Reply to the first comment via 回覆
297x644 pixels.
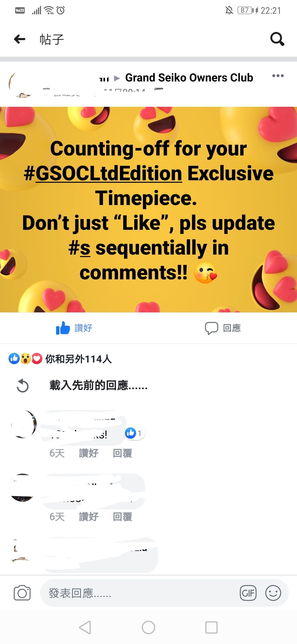123,453
